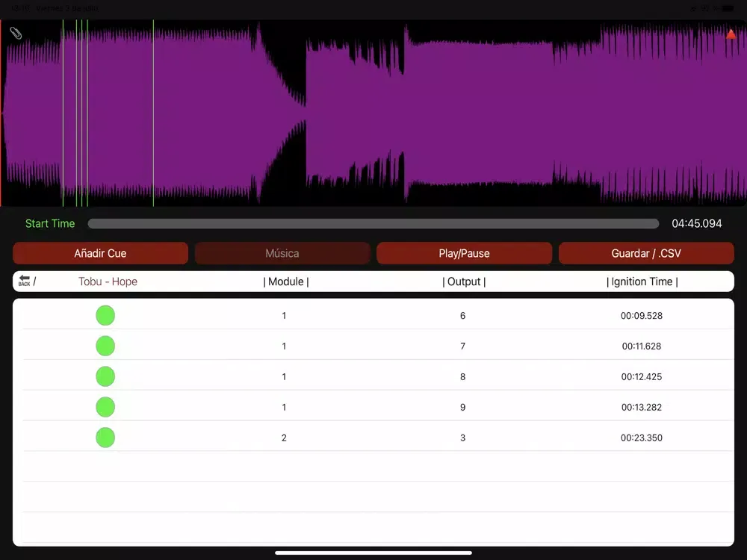Click the | Module | column header
747x560 pixels.
(x=286, y=281)
